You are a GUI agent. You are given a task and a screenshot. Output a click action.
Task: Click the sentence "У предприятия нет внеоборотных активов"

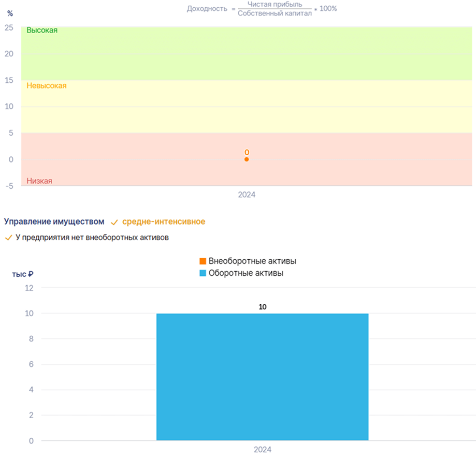tap(92, 238)
